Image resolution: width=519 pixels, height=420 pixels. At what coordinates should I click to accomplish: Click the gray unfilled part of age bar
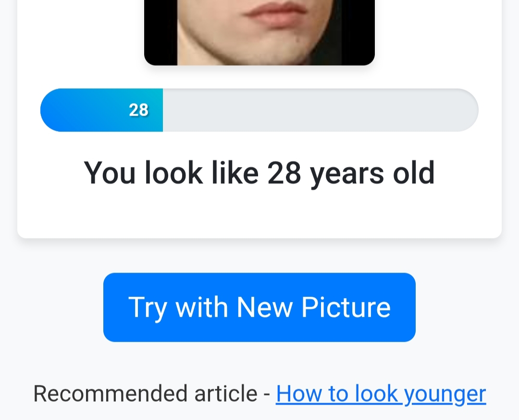[x=317, y=110]
